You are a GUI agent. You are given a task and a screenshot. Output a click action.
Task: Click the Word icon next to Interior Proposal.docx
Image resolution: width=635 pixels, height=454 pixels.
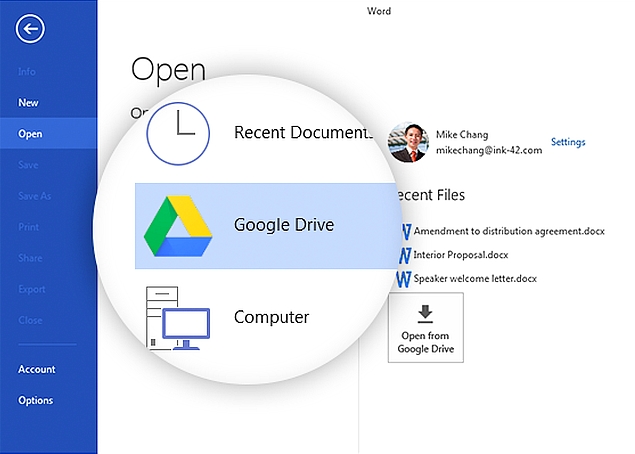point(405,255)
